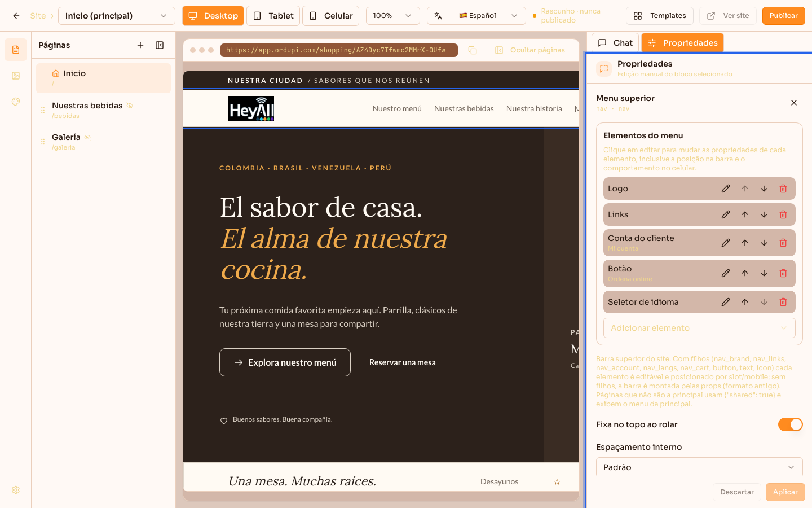The width and height of the screenshot is (812, 508).
Task: Move Seletor de idioma up
Action: click(x=745, y=302)
